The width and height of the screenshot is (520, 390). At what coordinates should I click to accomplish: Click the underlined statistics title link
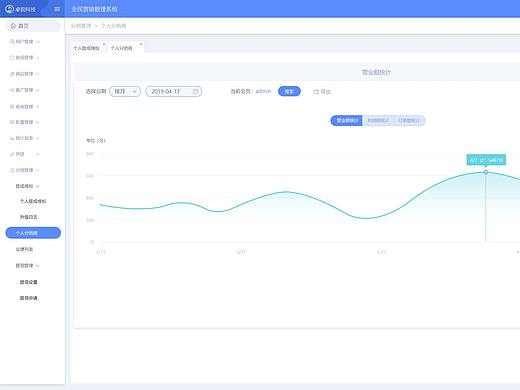[376, 72]
